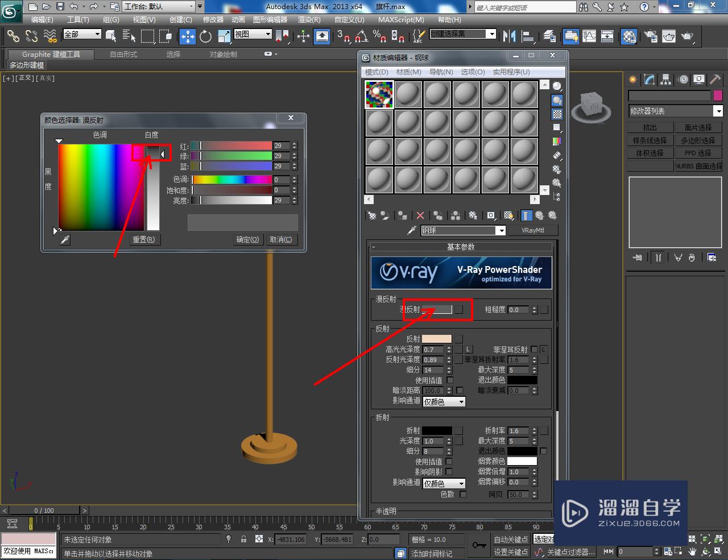Click Reset Map/Material red X icon
The height and width of the screenshot is (560, 728).
pos(420,215)
